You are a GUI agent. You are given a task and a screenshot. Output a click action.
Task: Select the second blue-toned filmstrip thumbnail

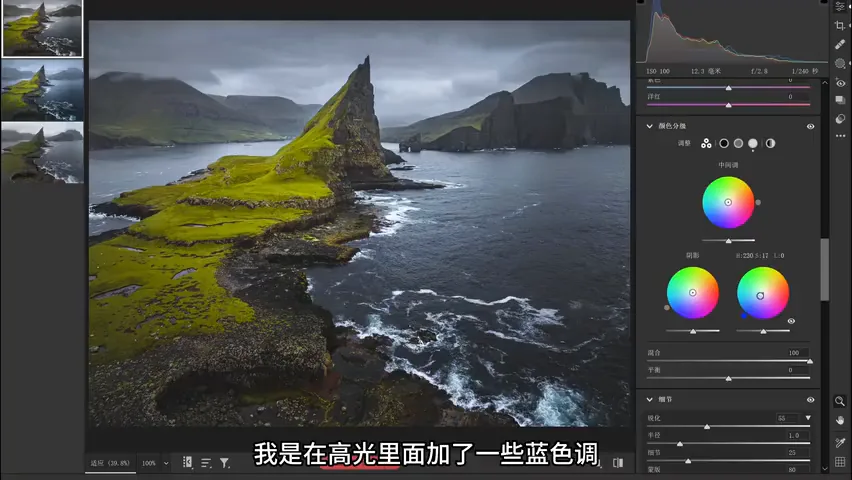(x=42, y=90)
